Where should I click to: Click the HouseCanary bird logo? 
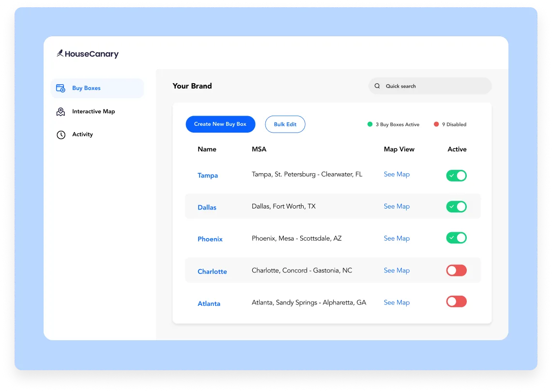60,54
